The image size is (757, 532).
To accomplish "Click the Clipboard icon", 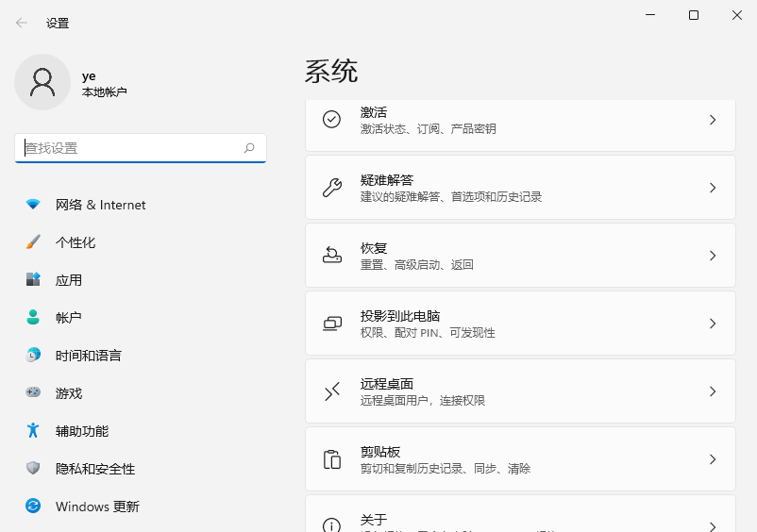I will [x=332, y=459].
